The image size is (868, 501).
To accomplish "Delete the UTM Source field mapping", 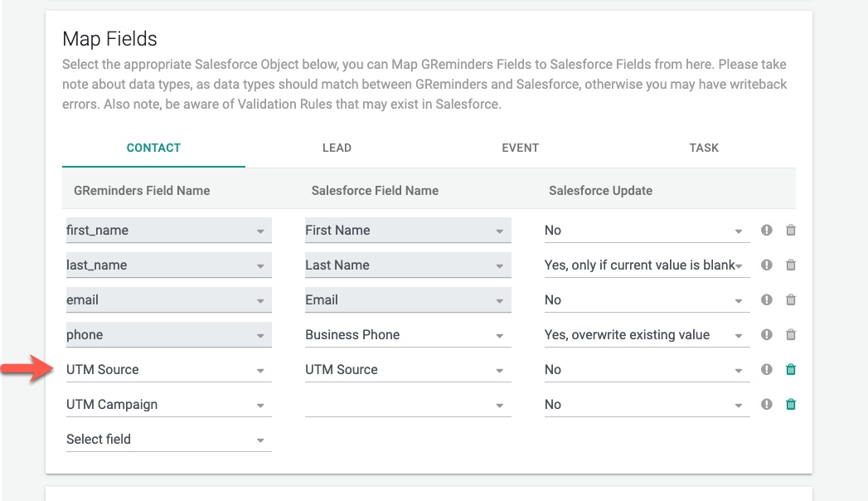I will pos(790,369).
